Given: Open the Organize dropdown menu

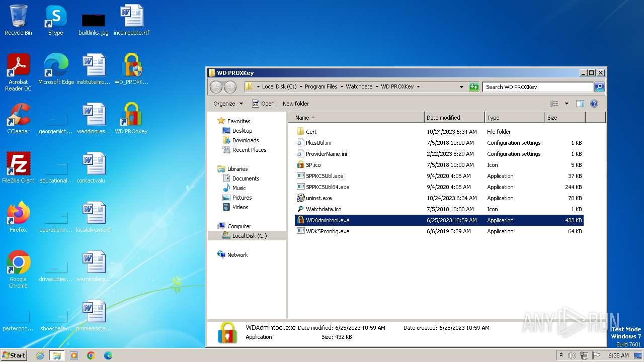Looking at the screenshot, I should (228, 104).
